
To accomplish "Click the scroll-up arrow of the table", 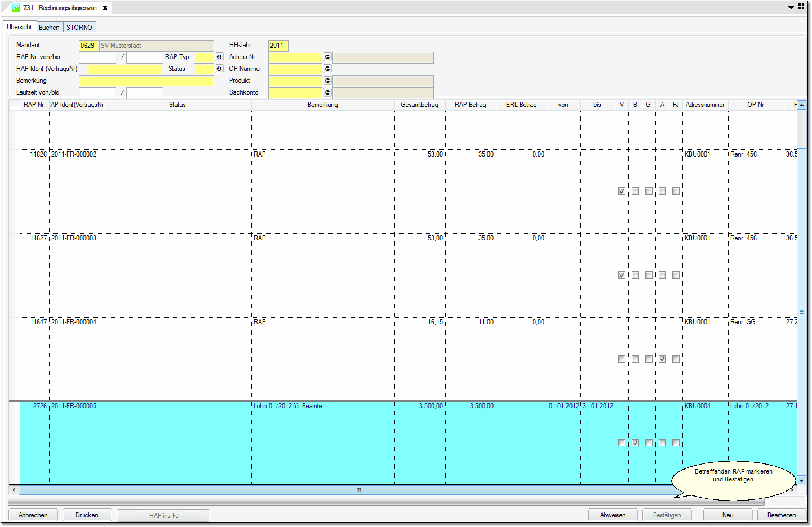I will click(801, 105).
